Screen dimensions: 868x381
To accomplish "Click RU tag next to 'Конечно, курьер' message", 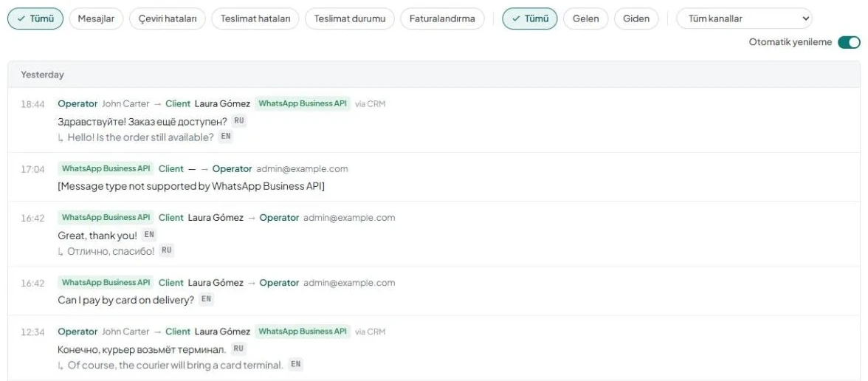I will [238, 349].
